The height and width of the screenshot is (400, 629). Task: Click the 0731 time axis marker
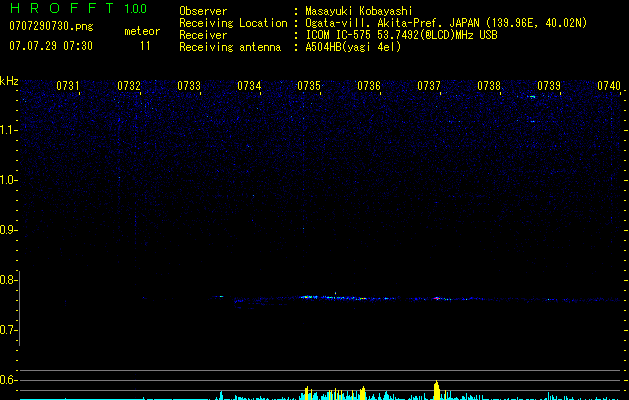point(68,86)
